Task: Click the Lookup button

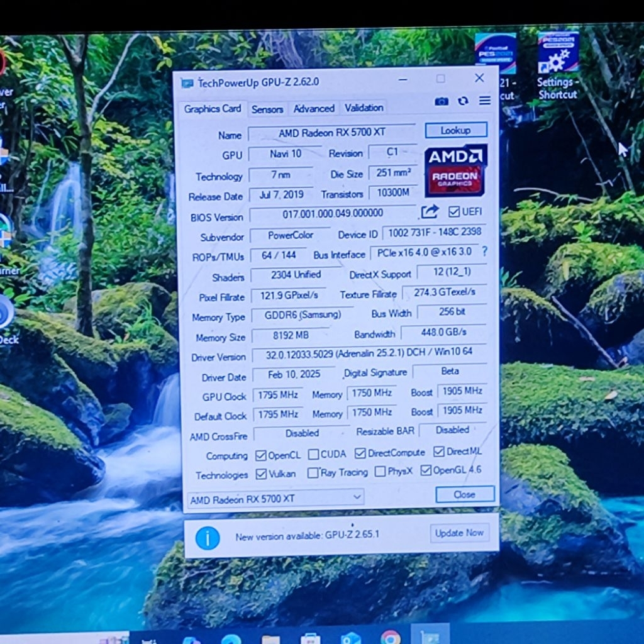Action: click(456, 130)
